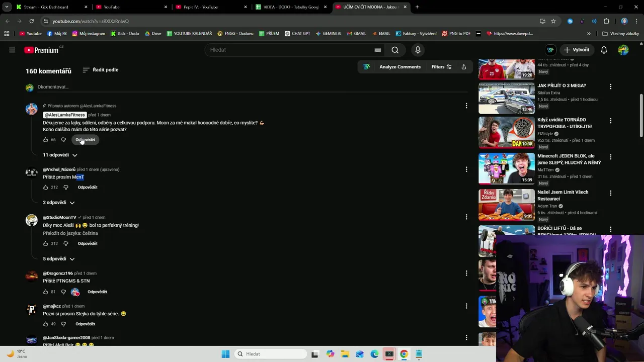
Task: Open Chrome extensions puzzle icon
Action: pos(606,21)
